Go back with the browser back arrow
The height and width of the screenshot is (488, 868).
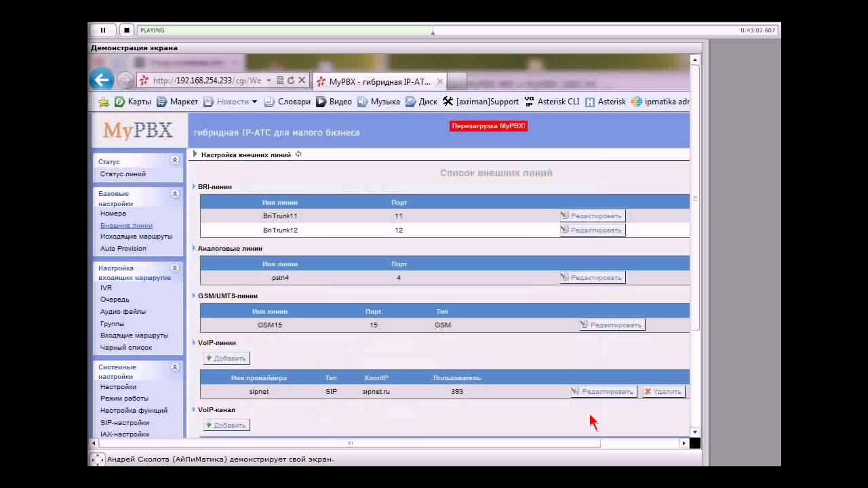102,80
